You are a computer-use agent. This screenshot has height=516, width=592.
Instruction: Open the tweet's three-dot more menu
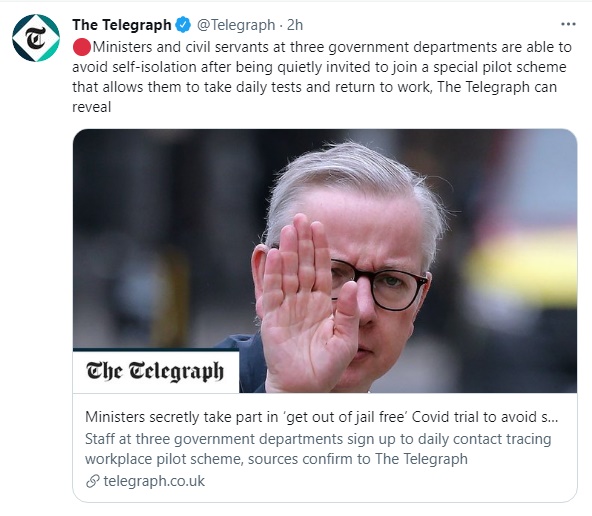pos(568,25)
